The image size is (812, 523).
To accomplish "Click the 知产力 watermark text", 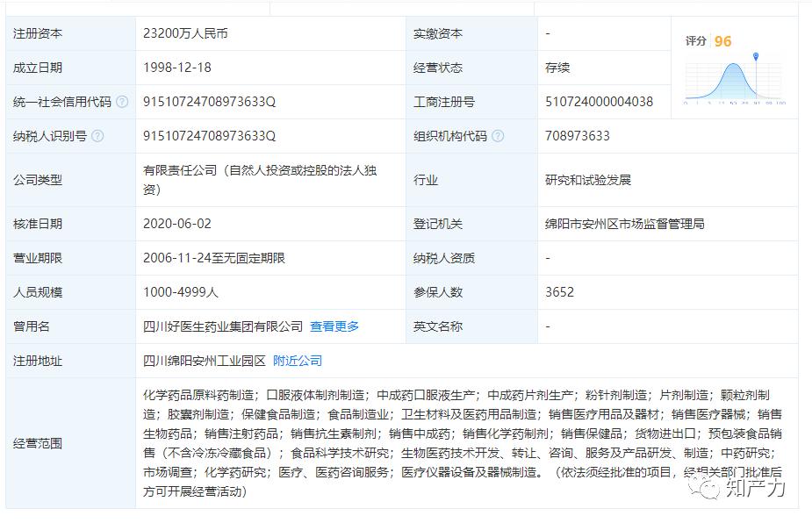I will 756,487.
